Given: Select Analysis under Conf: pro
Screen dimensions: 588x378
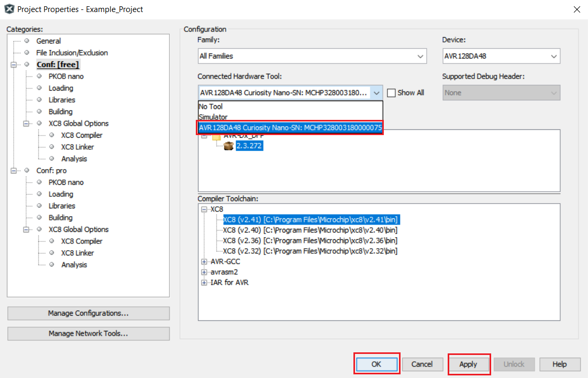Looking at the screenshot, I should click(74, 265).
